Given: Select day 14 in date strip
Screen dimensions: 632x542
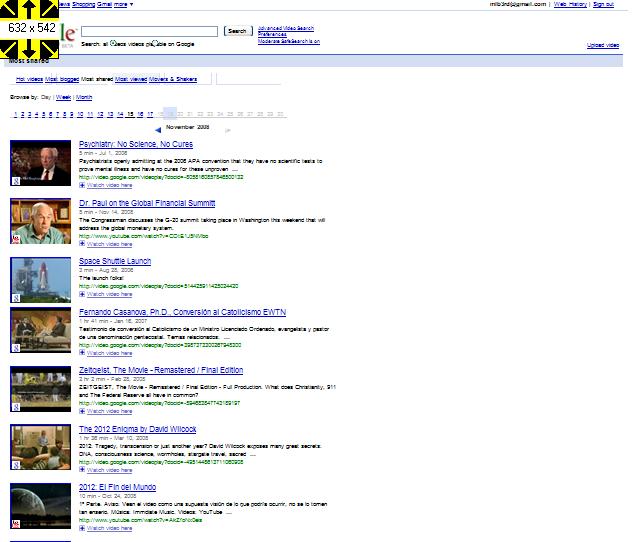Looking at the screenshot, I should click(120, 114).
